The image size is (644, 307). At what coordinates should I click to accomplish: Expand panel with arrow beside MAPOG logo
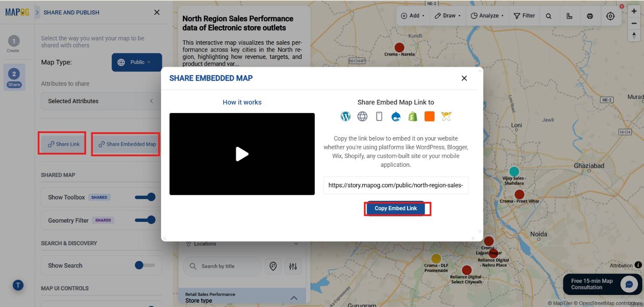tap(37, 12)
